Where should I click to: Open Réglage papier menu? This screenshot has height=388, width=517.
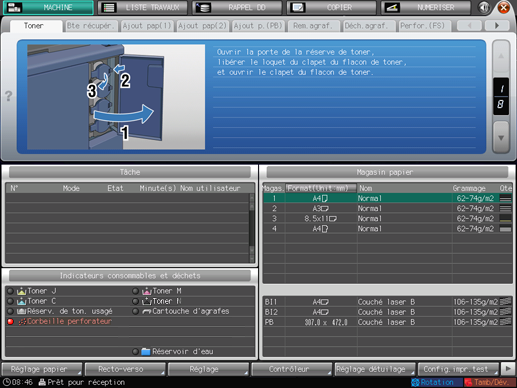(42, 369)
